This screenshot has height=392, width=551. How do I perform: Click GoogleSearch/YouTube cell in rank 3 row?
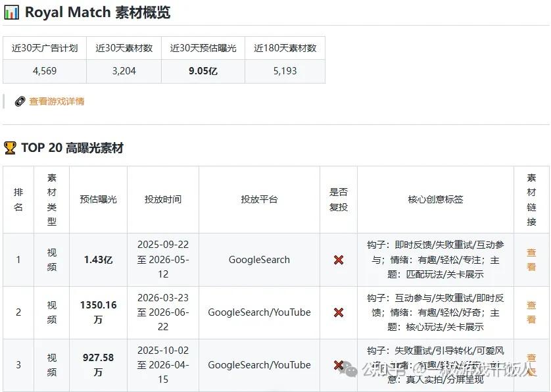click(259, 365)
